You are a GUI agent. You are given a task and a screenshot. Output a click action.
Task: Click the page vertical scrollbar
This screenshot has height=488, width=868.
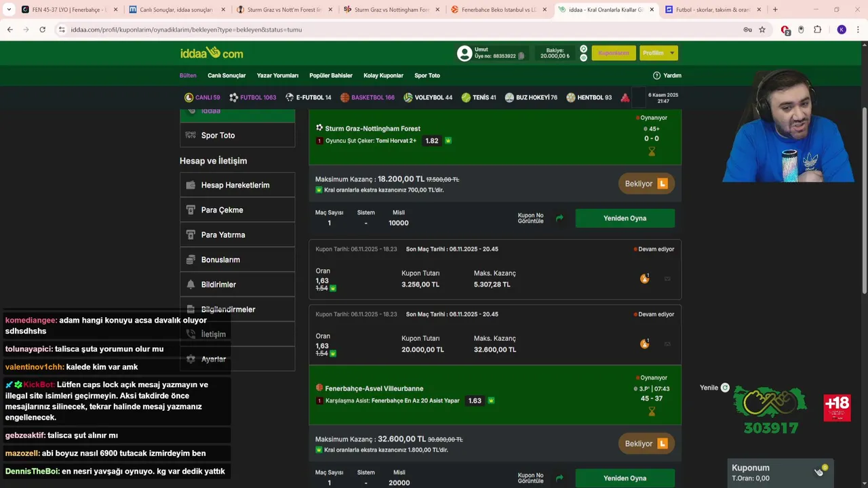point(864,200)
